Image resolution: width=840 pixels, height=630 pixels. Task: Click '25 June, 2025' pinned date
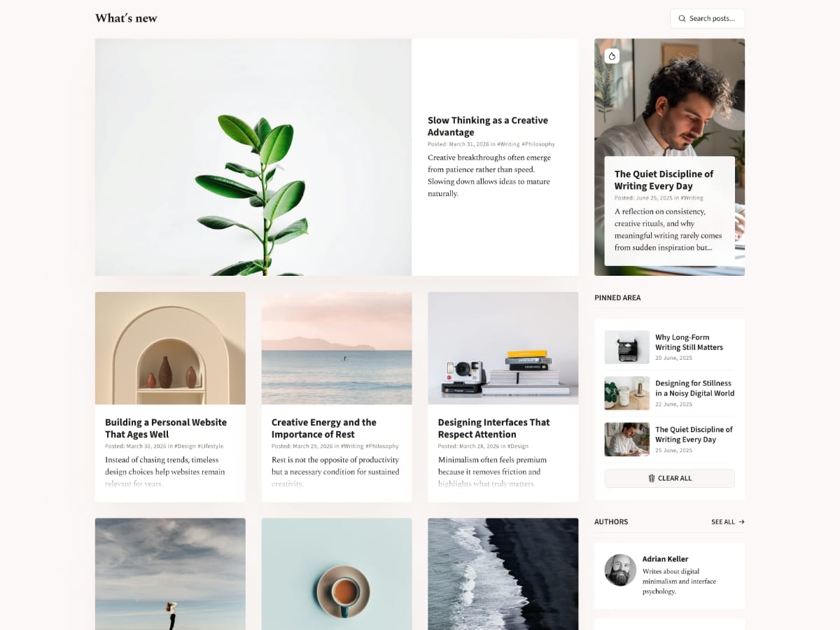(x=673, y=451)
